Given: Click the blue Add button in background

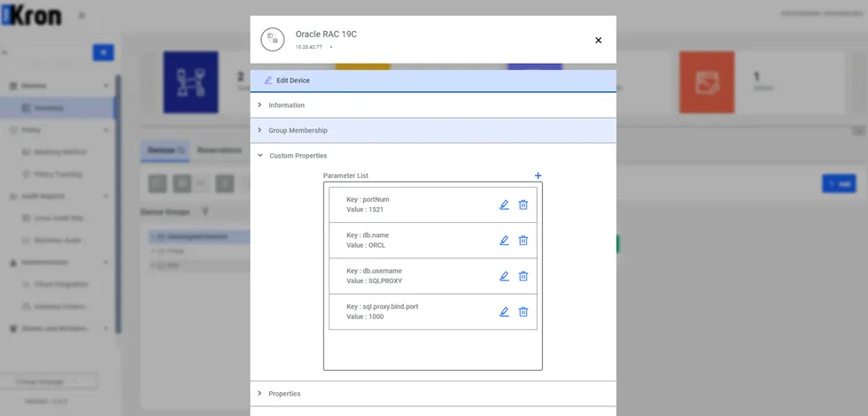Looking at the screenshot, I should tap(839, 184).
